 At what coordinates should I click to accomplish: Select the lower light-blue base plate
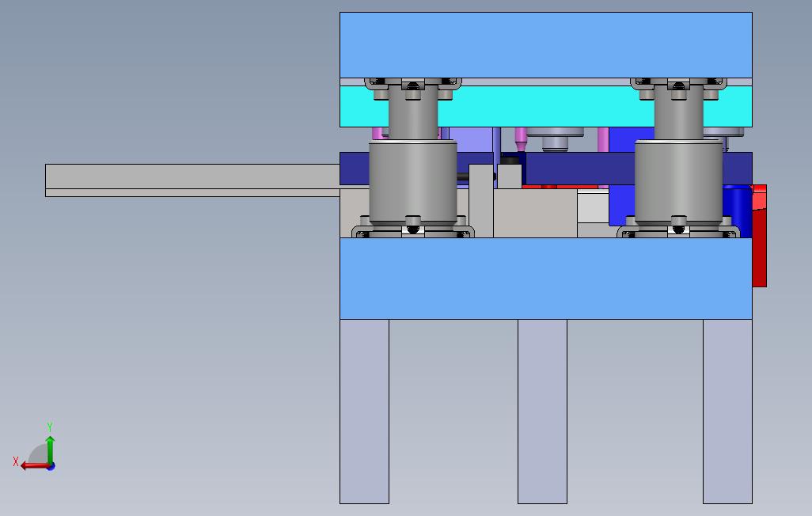(546, 279)
